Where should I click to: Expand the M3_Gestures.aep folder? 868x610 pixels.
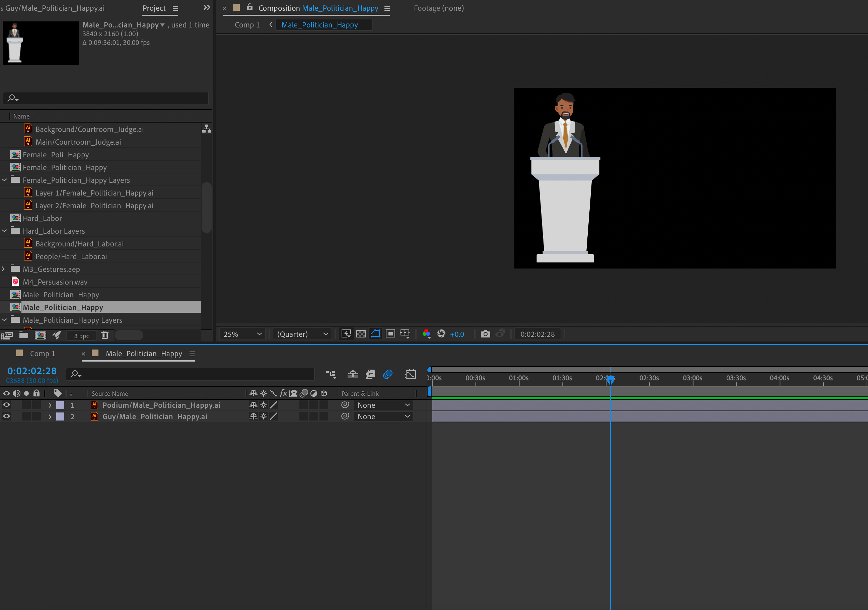click(4, 269)
